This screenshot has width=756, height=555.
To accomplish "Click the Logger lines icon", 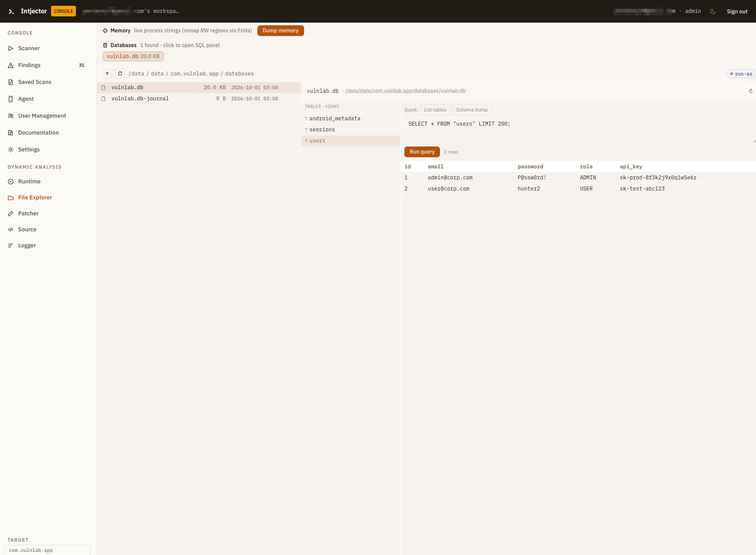I will point(11,246).
